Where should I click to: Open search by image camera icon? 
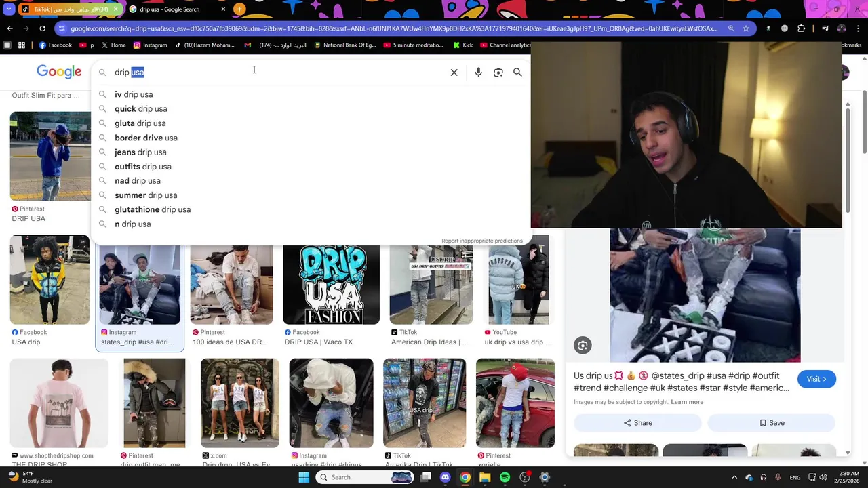point(498,73)
